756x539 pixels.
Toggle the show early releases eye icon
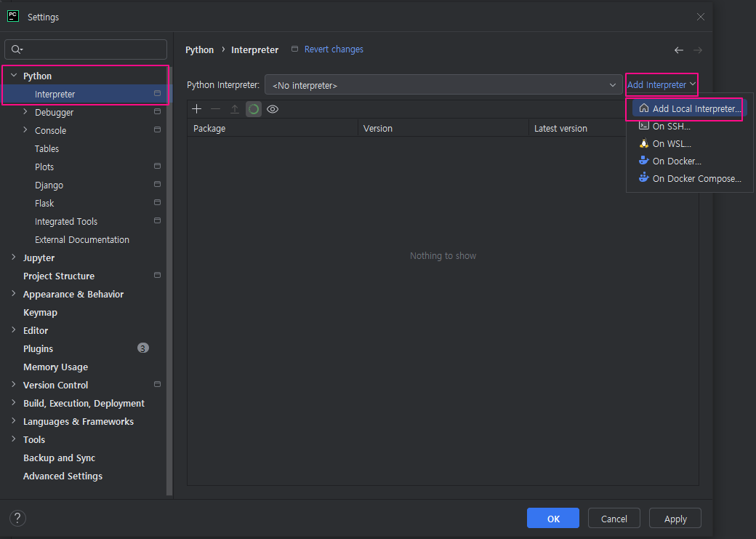click(273, 109)
